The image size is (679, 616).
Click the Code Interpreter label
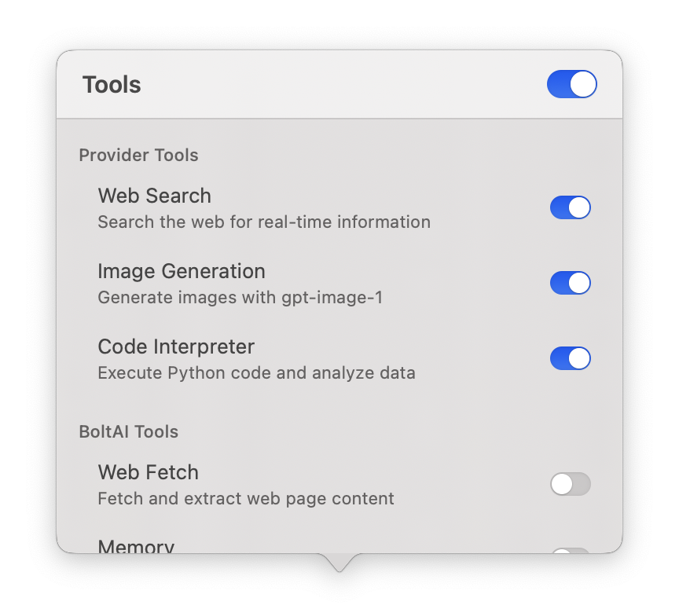pyautogui.click(x=176, y=346)
